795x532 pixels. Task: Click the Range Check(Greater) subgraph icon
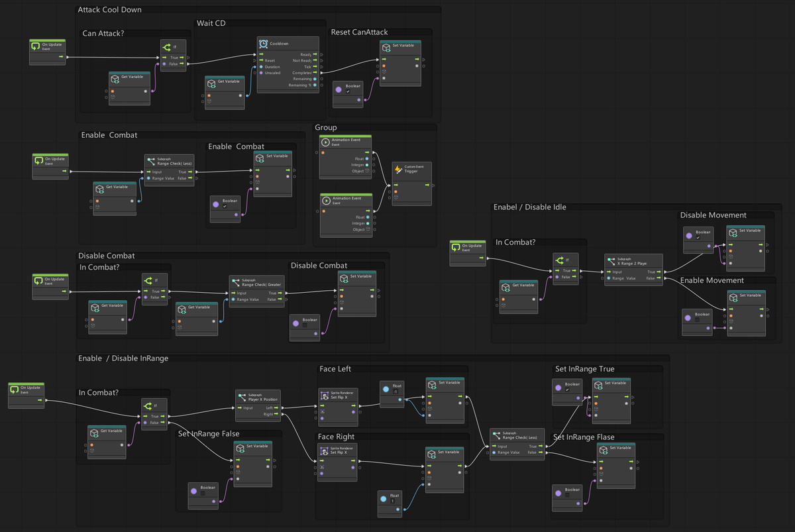pyautogui.click(x=235, y=283)
